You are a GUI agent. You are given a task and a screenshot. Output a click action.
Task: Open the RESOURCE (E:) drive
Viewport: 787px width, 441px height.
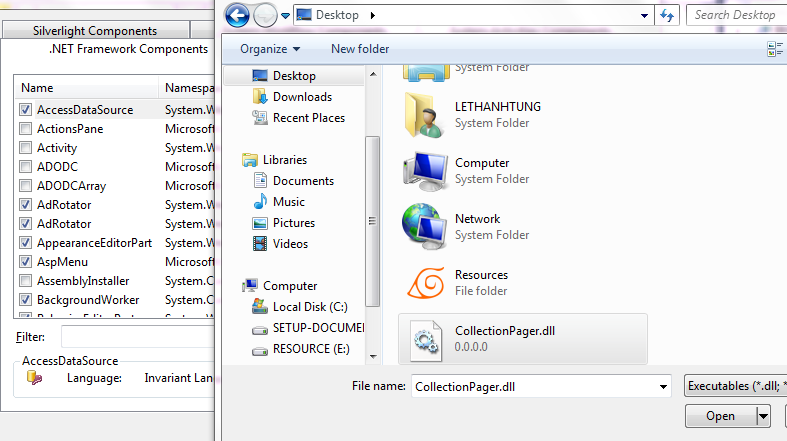pos(311,349)
